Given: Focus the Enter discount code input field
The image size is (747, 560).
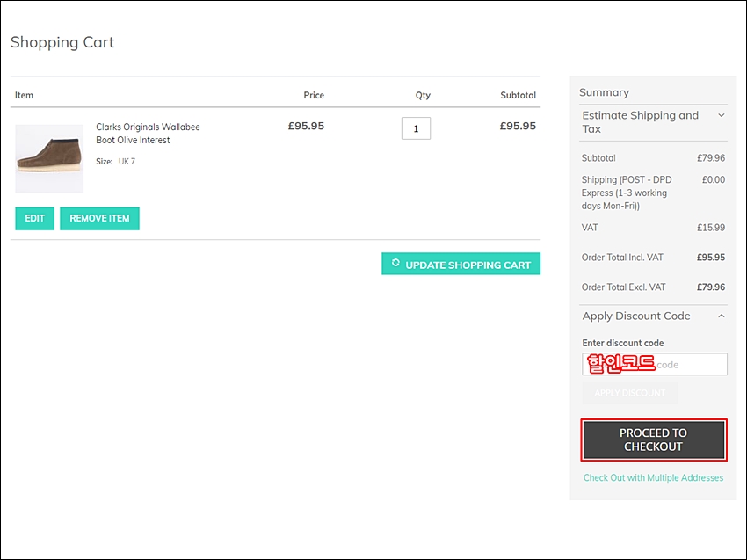Looking at the screenshot, I should (x=655, y=364).
